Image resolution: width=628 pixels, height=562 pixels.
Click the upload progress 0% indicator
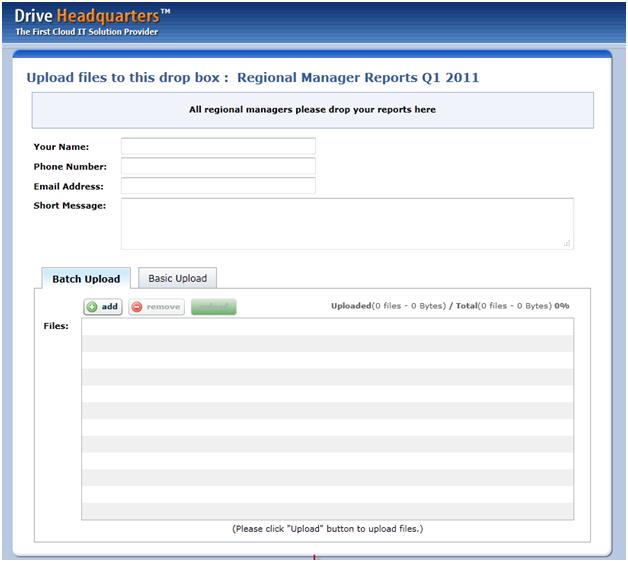[562, 306]
